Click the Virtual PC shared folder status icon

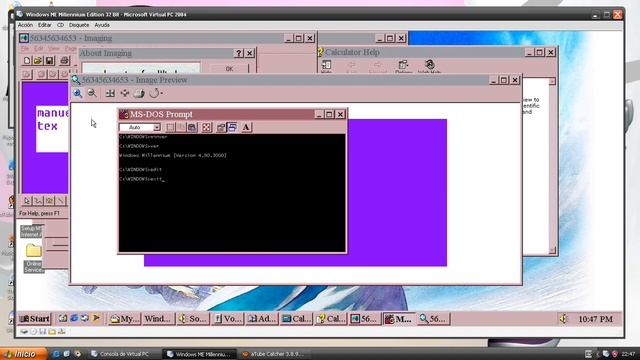tap(52, 332)
